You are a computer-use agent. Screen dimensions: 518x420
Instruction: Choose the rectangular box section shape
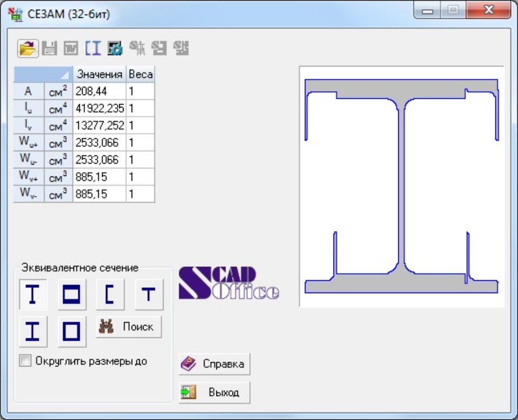(x=71, y=295)
